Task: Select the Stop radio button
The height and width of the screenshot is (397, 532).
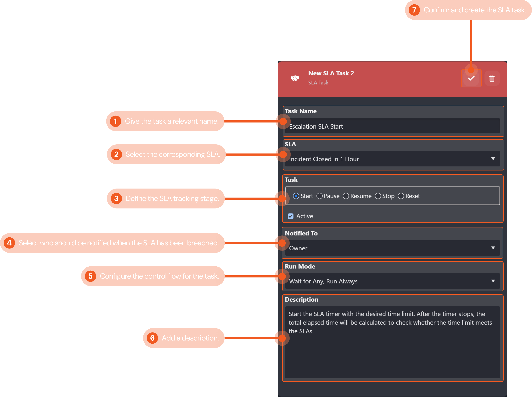Action: coord(378,196)
